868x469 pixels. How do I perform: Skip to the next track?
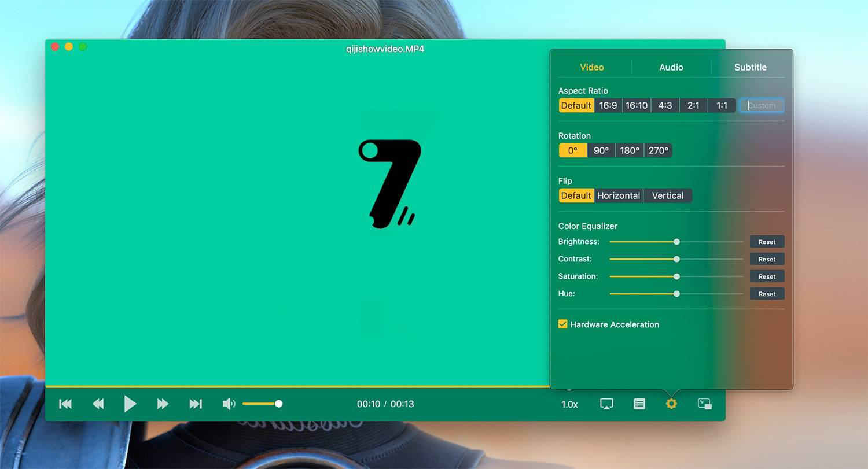[196, 404]
